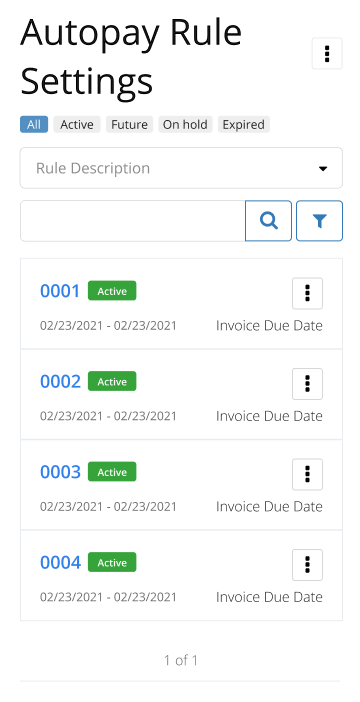
Task: Open the funnel filter button
Action: coord(319,221)
